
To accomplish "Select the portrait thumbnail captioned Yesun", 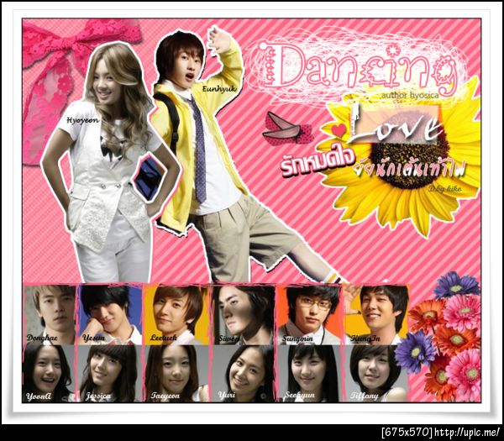I will (110, 314).
